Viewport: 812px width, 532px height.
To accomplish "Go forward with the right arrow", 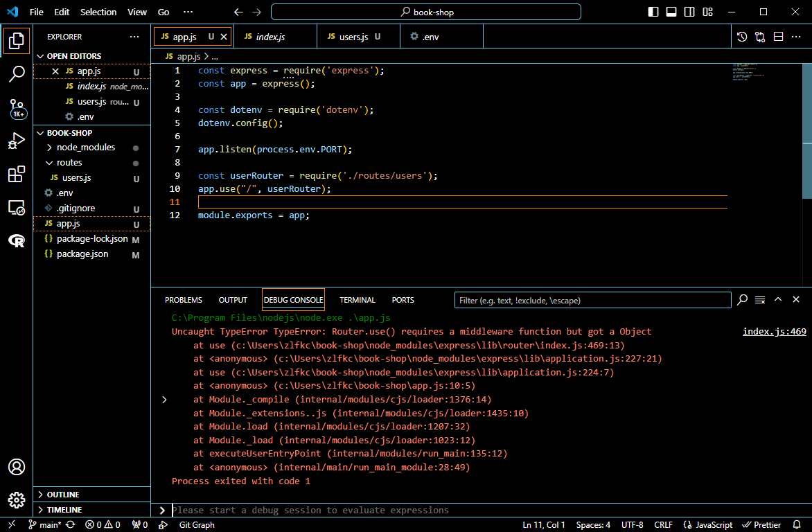I will 257,12.
